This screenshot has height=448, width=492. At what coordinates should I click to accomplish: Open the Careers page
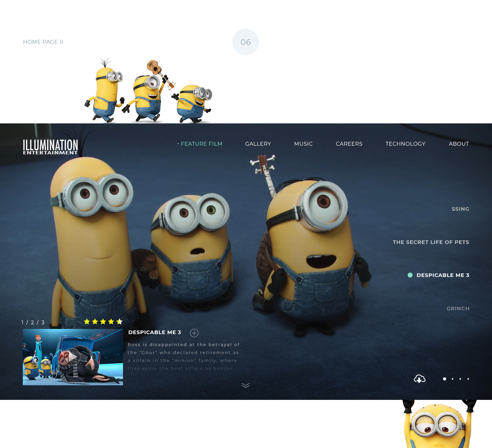coord(349,144)
